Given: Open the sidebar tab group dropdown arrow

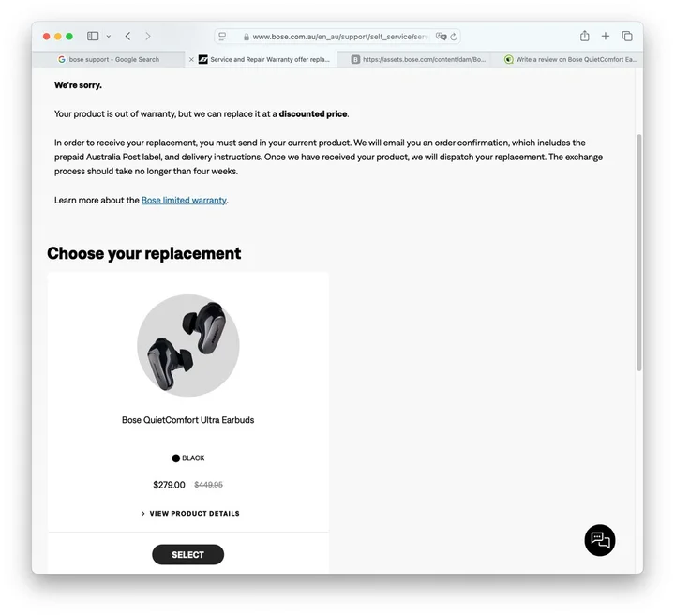Looking at the screenshot, I should pos(109,37).
